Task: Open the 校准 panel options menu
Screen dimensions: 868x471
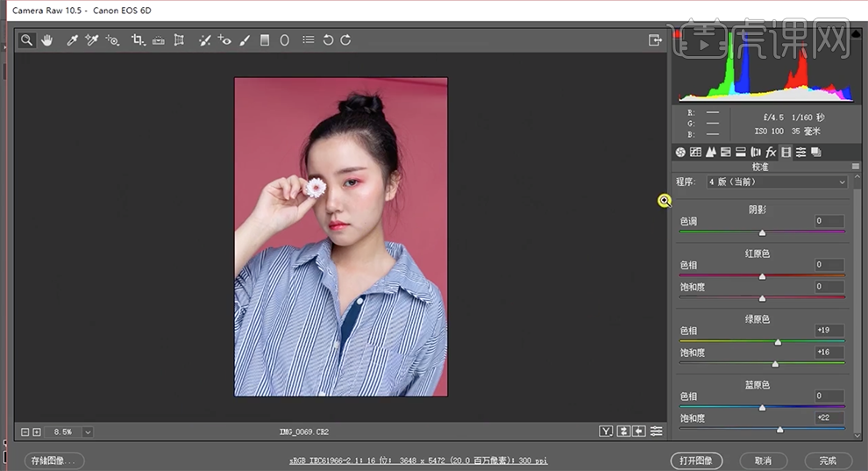Action: [x=856, y=167]
